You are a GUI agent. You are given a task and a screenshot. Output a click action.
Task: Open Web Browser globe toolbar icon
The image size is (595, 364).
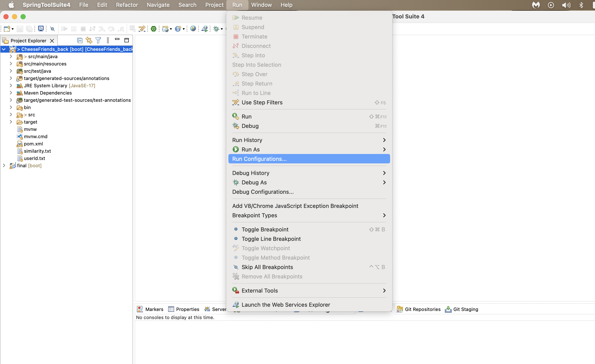tap(193, 28)
